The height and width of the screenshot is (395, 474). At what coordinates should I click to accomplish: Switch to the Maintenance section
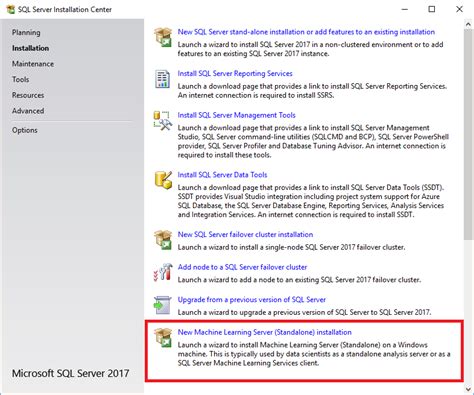[33, 64]
